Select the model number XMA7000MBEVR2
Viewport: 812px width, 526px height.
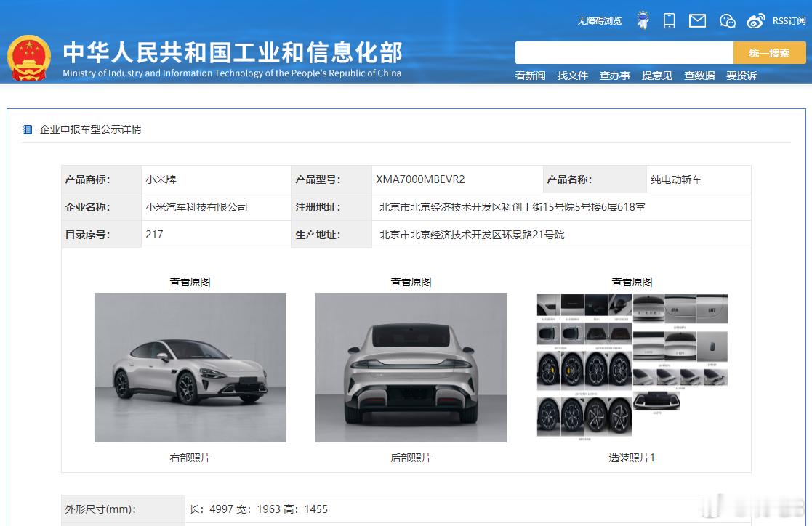[420, 179]
